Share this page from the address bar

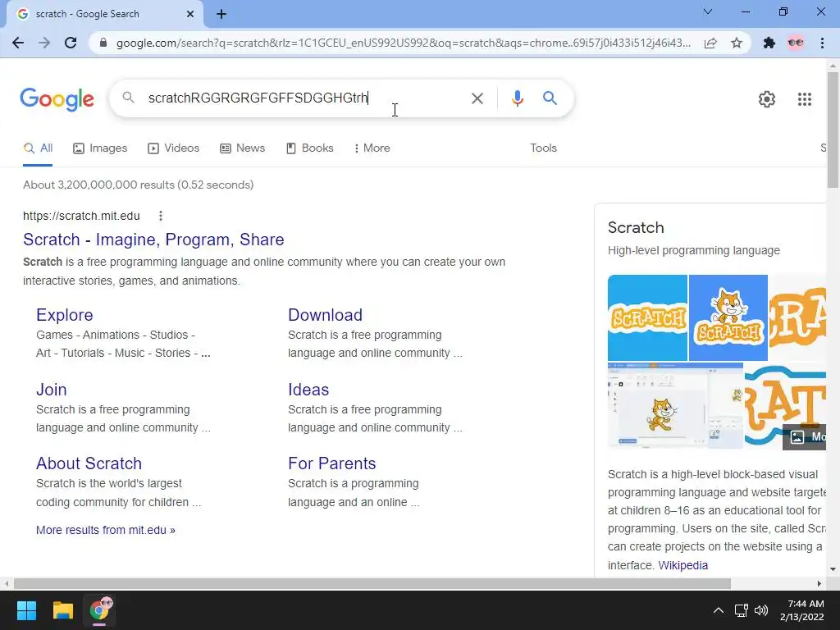710,43
